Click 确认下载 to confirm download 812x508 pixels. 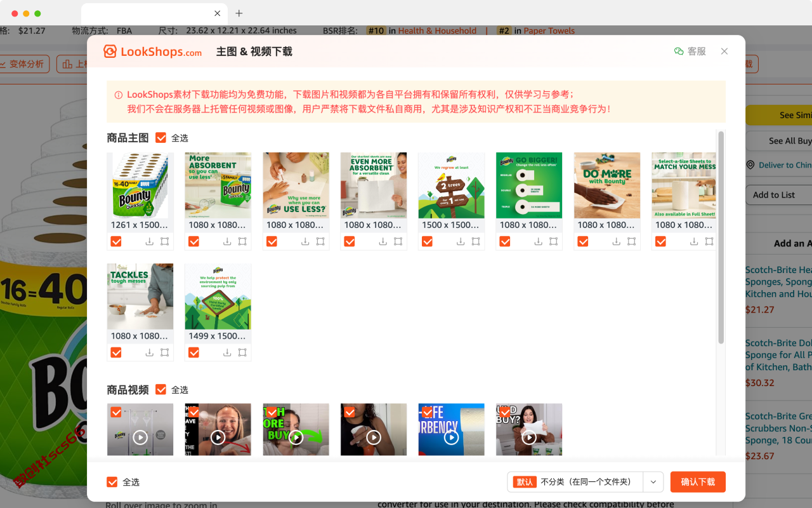click(x=698, y=482)
